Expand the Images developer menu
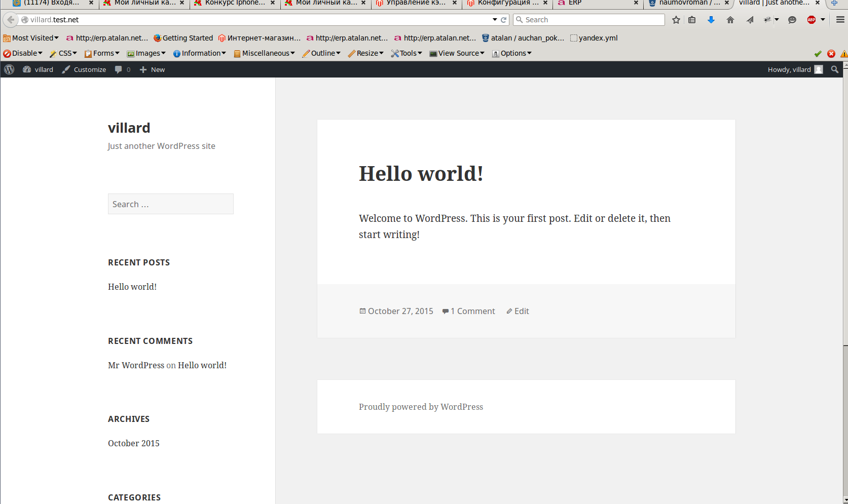The height and width of the screenshot is (504, 848). click(x=146, y=53)
